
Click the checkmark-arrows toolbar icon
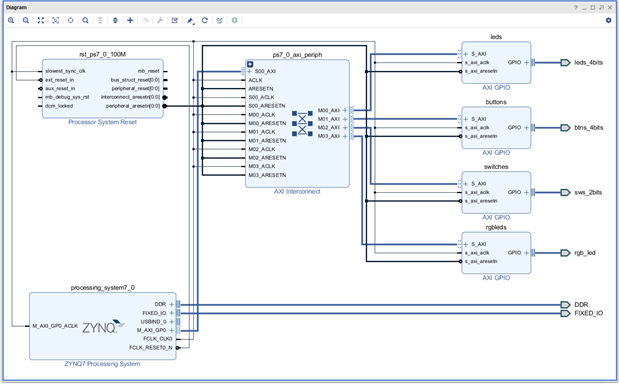(219, 21)
